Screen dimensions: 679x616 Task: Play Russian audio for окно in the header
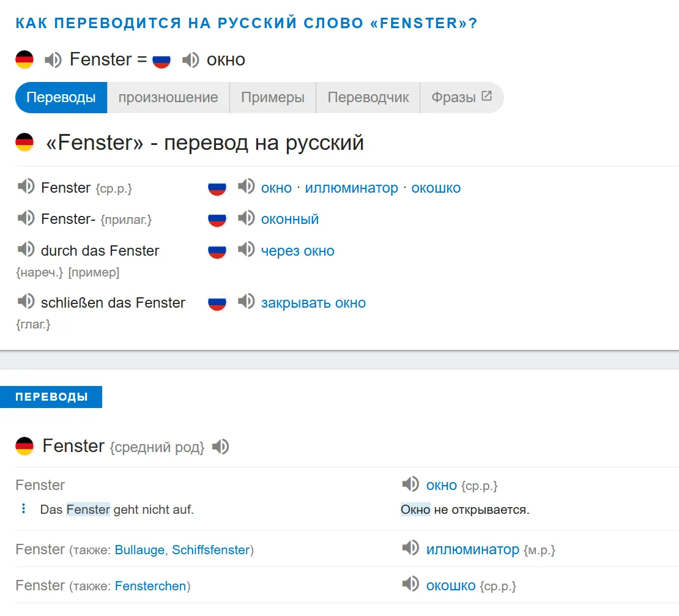click(191, 60)
